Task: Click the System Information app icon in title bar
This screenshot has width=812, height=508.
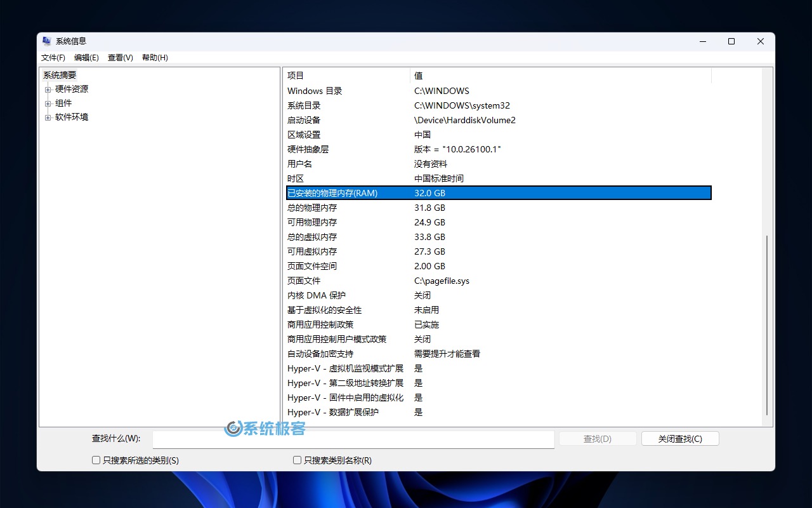Action: click(x=47, y=41)
